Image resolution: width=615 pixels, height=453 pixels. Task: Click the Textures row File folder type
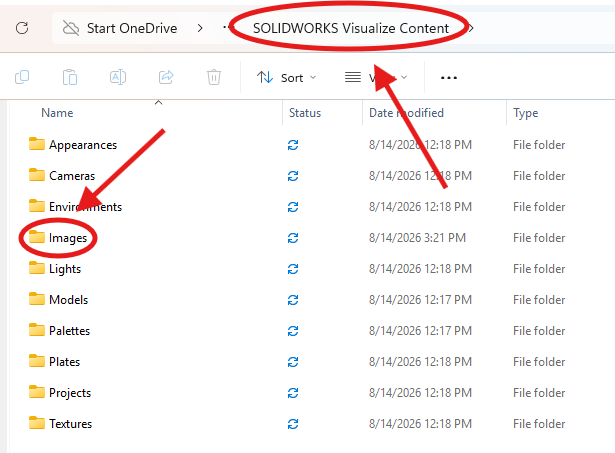click(x=539, y=424)
